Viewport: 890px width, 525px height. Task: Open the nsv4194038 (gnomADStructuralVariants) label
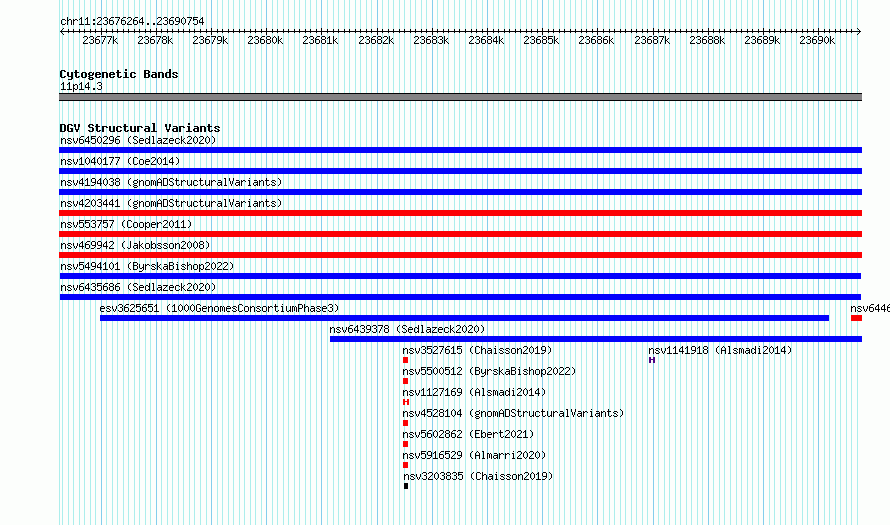tap(171, 182)
